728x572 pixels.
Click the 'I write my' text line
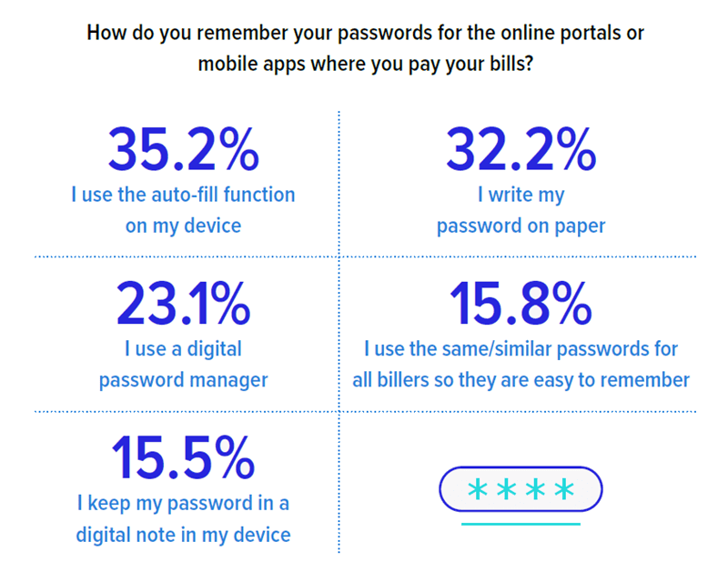click(521, 195)
